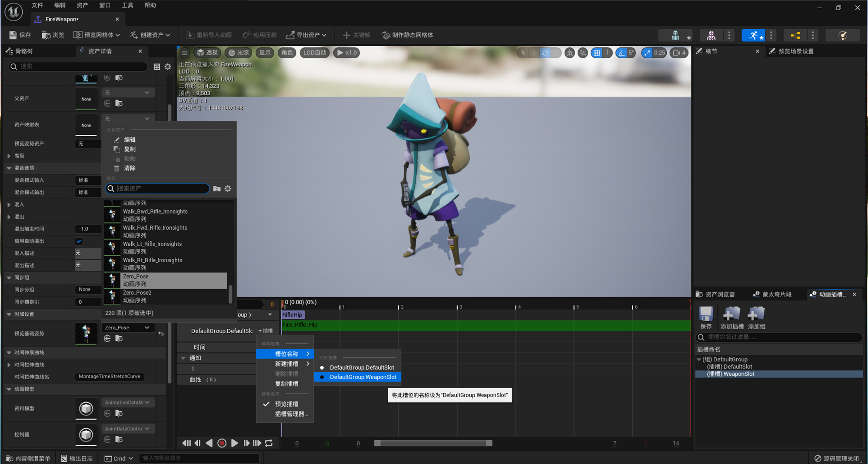
Task: Toggle 启用自动混出 checkbox
Action: click(79, 241)
